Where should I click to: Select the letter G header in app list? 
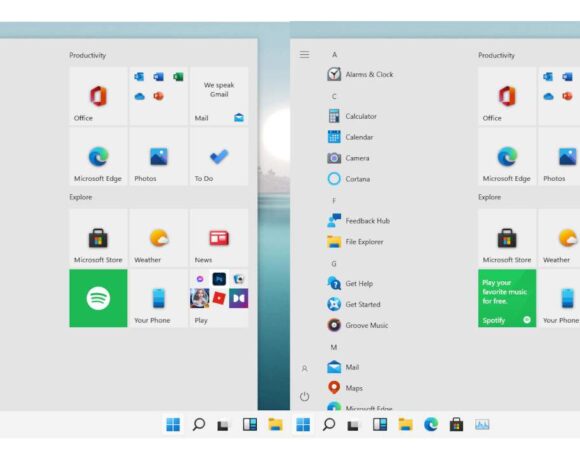point(334,264)
